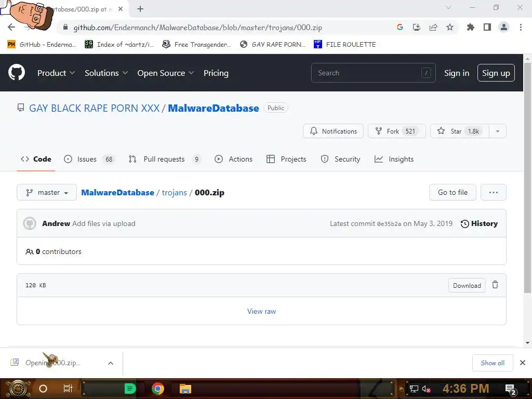Download the 000.zip file
This screenshot has width=532, height=399.
tap(467, 285)
